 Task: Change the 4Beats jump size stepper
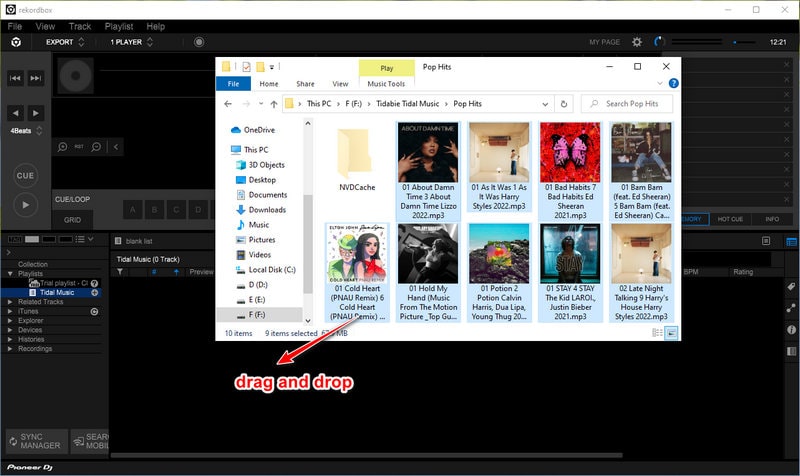click(x=39, y=131)
